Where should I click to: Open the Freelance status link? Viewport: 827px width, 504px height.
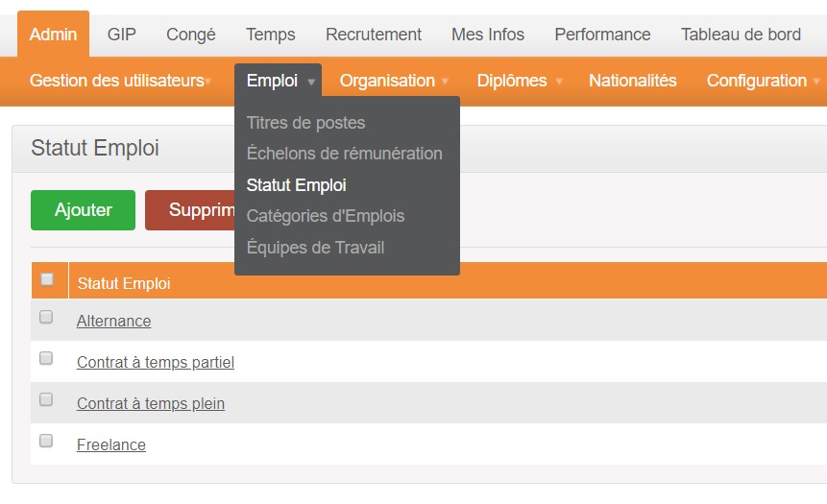111,444
